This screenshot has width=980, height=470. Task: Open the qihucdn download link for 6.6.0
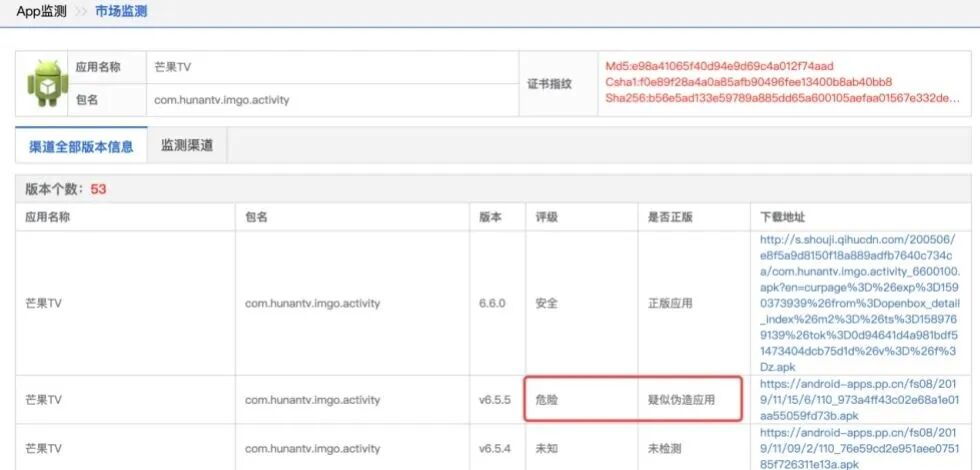(860, 303)
